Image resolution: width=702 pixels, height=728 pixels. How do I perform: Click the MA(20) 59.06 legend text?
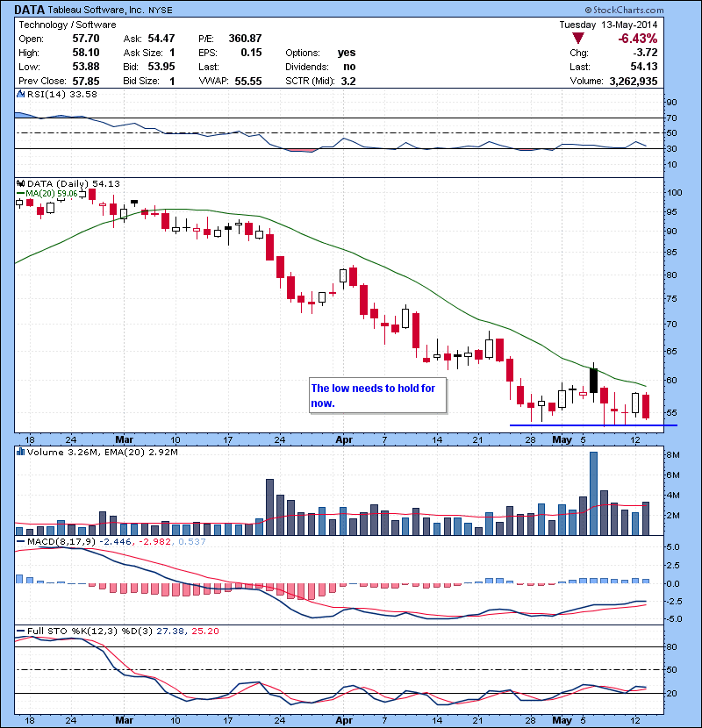pyautogui.click(x=52, y=193)
